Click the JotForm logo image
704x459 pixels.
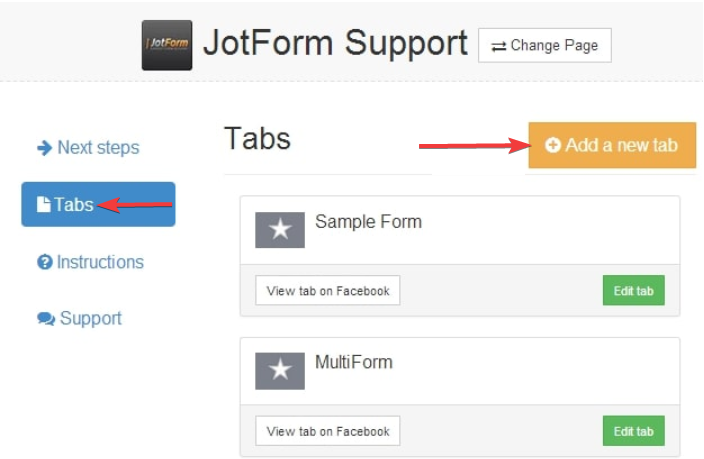pyautogui.click(x=167, y=46)
